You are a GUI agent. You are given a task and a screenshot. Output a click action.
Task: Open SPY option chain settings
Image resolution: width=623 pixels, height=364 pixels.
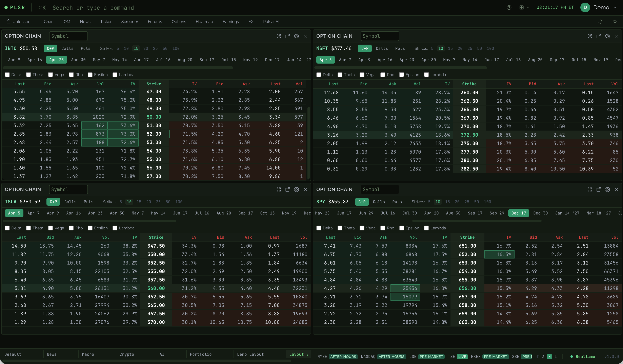point(608,189)
